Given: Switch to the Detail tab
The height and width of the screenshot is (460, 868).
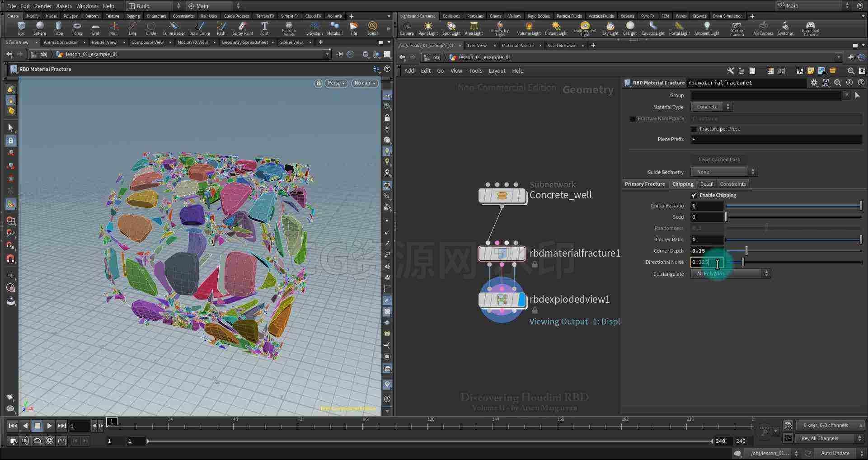Looking at the screenshot, I should tap(707, 184).
